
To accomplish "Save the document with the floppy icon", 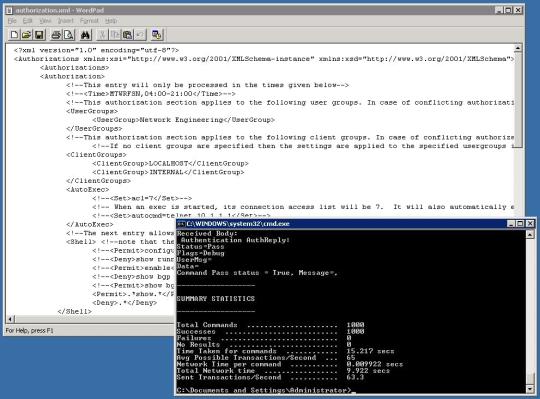I will click(39, 35).
